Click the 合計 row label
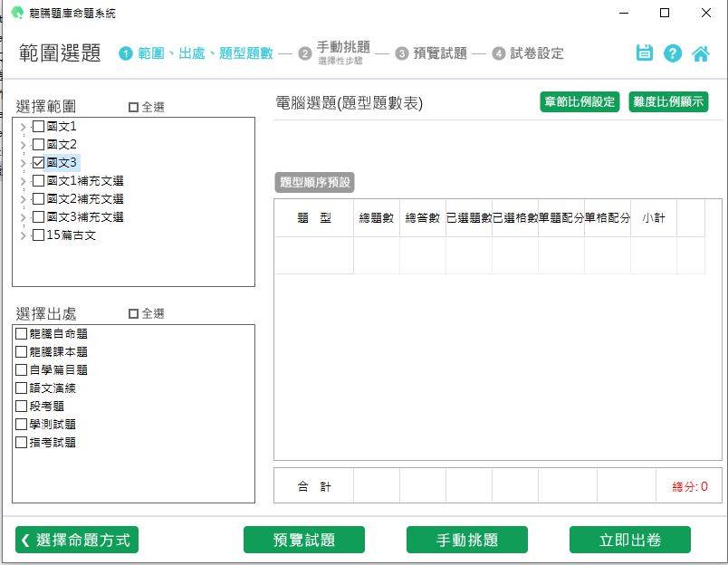The image size is (728, 565). click(314, 486)
